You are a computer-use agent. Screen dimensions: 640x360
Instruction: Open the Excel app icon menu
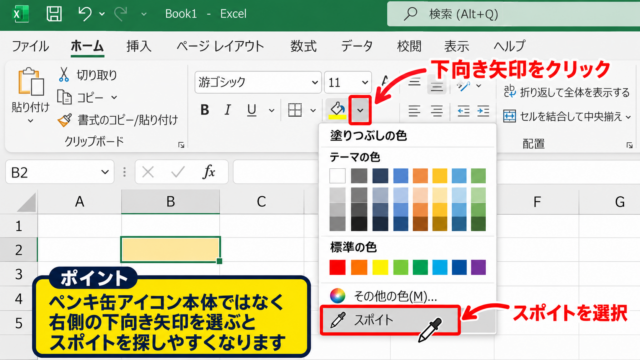click(x=20, y=14)
